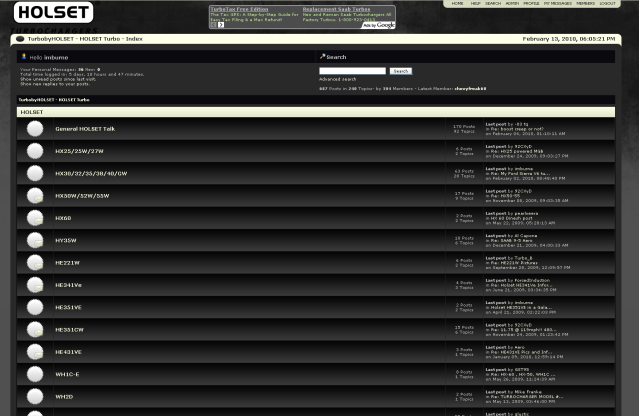Open the HX30/32/35/38/40/GW board
Image resolution: width=639 pixels, height=416 pixels.
click(91, 174)
